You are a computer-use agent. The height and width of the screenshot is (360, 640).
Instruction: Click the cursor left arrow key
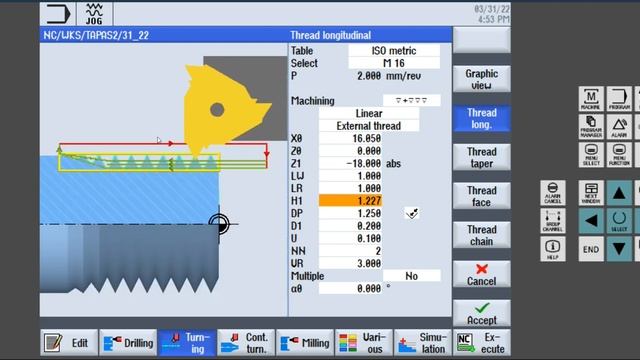[591, 221]
